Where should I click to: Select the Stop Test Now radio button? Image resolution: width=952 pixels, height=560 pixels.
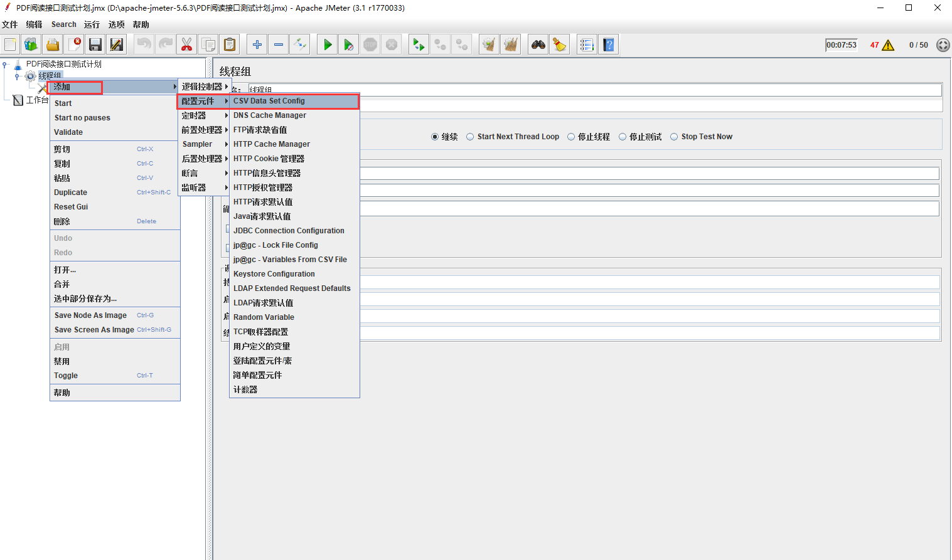tap(674, 137)
